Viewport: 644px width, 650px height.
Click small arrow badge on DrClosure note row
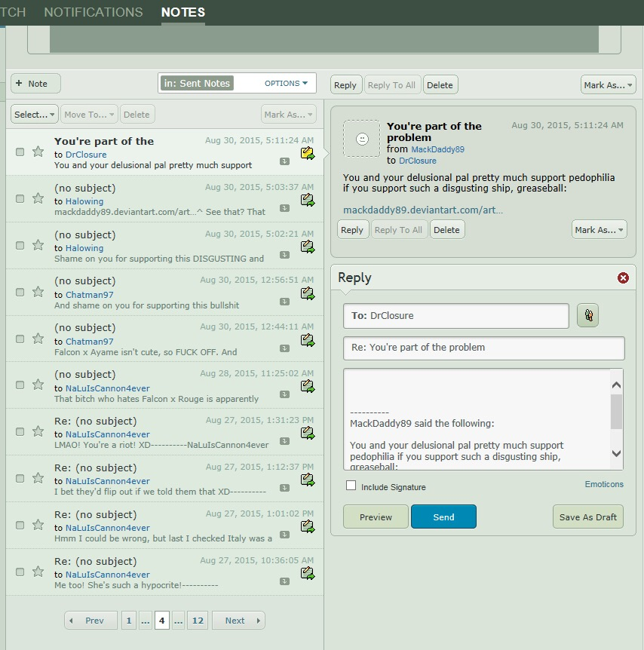[284, 161]
